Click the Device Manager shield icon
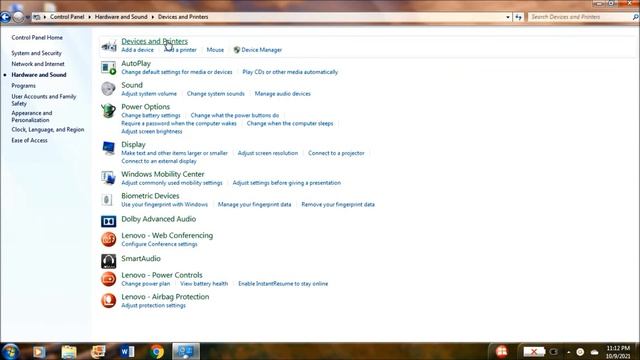 pos(236,50)
